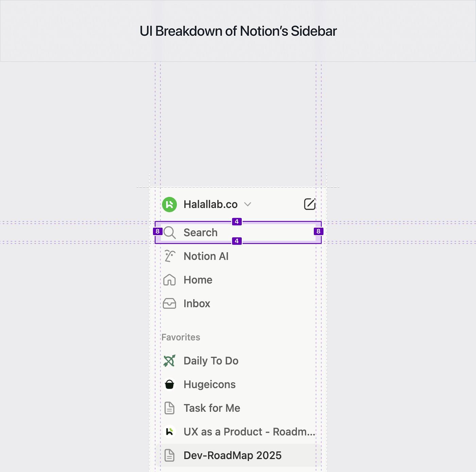Image resolution: width=476 pixels, height=472 pixels.
Task: Open the Task for Me page
Action: [x=238, y=408]
